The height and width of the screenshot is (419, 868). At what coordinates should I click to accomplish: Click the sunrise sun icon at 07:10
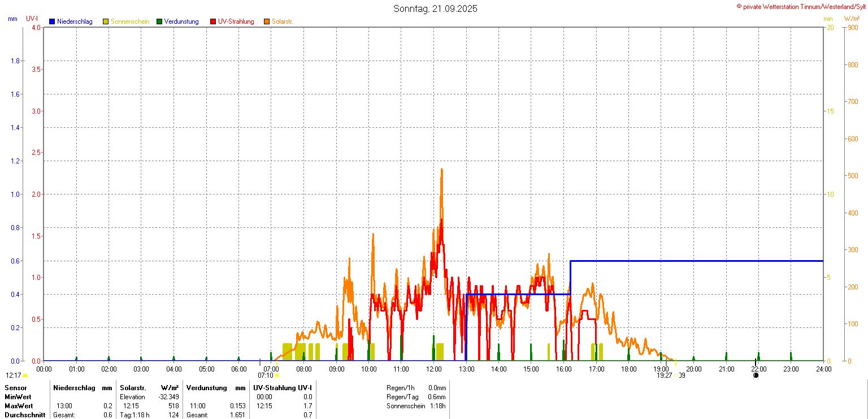[277, 375]
